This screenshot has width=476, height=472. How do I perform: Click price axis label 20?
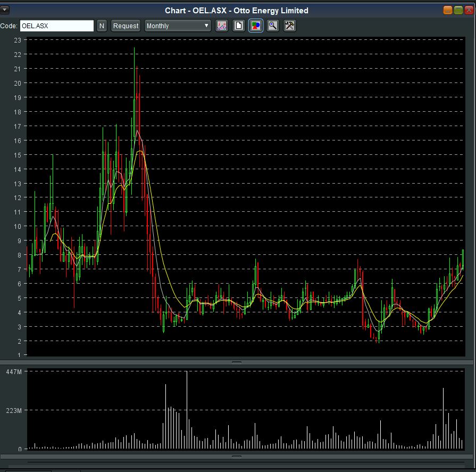(x=18, y=83)
